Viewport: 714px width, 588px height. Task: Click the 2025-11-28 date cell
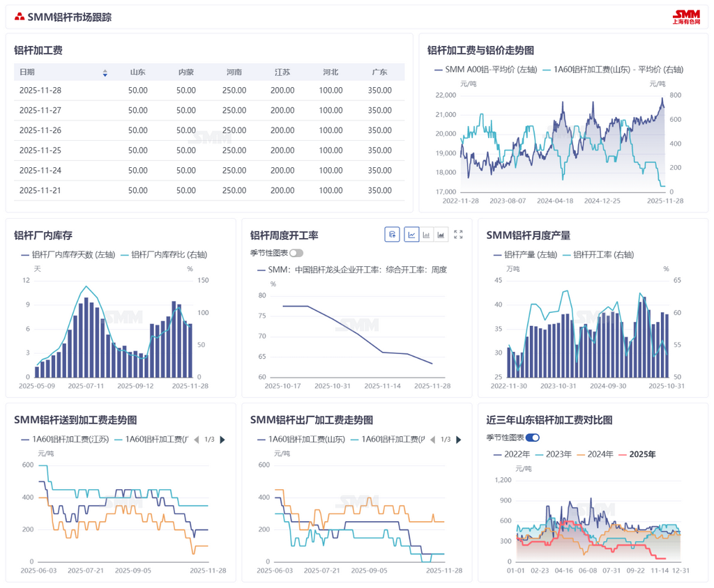pos(40,91)
